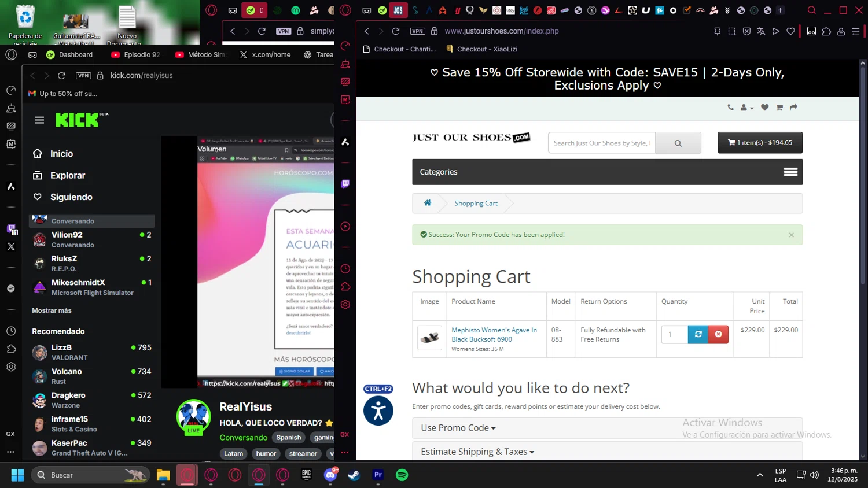
Task: Bookmark justourshoes page with heart icon
Action: [x=790, y=31]
